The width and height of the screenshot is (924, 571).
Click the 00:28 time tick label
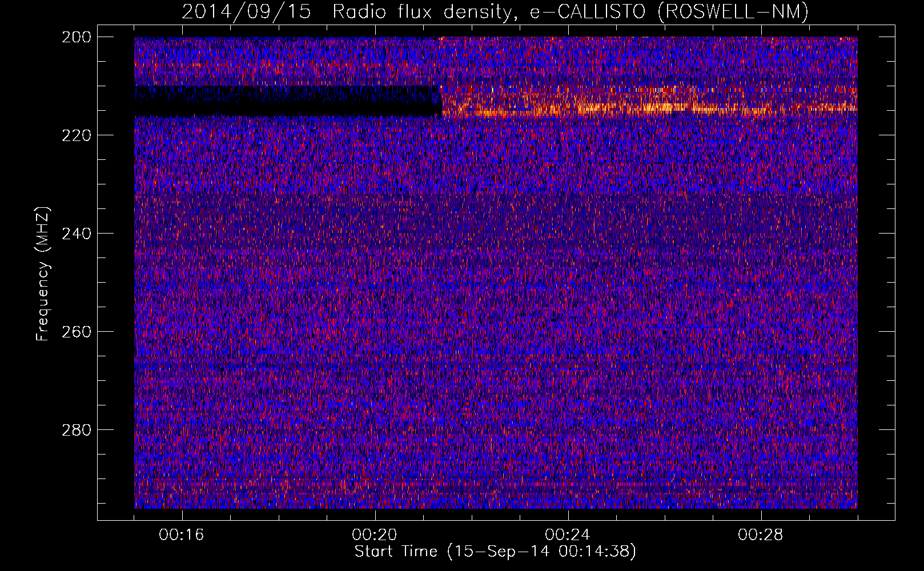click(761, 535)
